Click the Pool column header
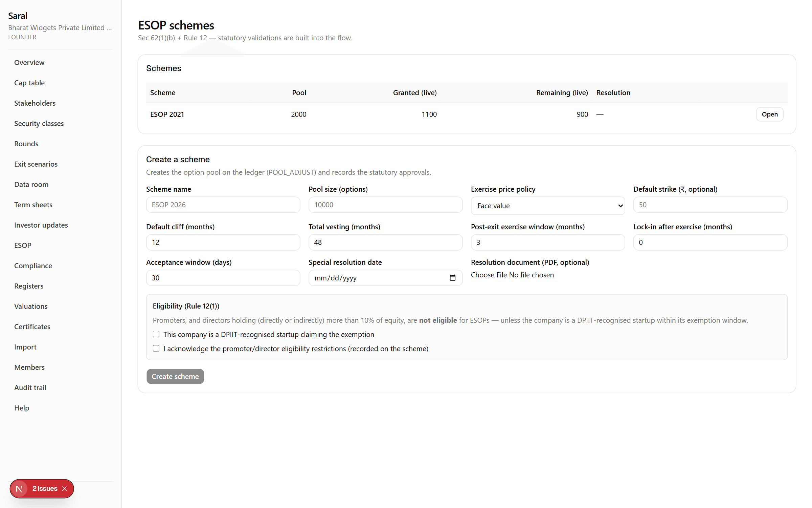This screenshot has width=812, height=508. tap(299, 92)
